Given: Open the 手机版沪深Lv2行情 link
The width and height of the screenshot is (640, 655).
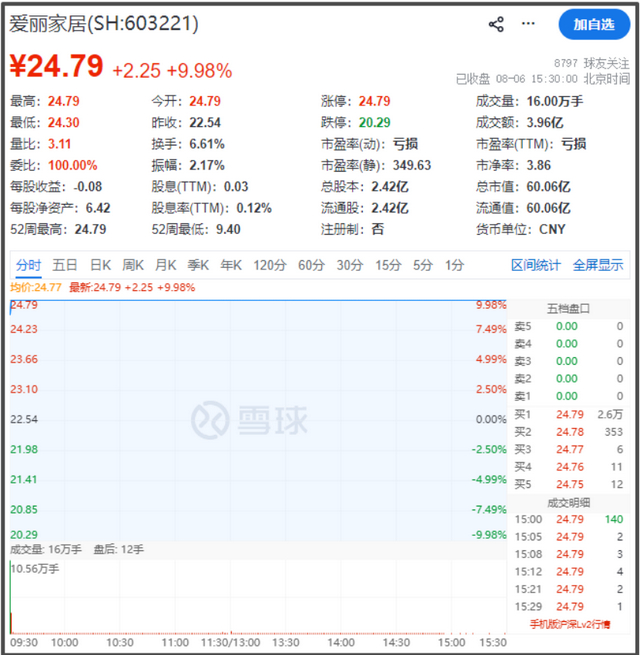Looking at the screenshot, I should click(x=570, y=625).
